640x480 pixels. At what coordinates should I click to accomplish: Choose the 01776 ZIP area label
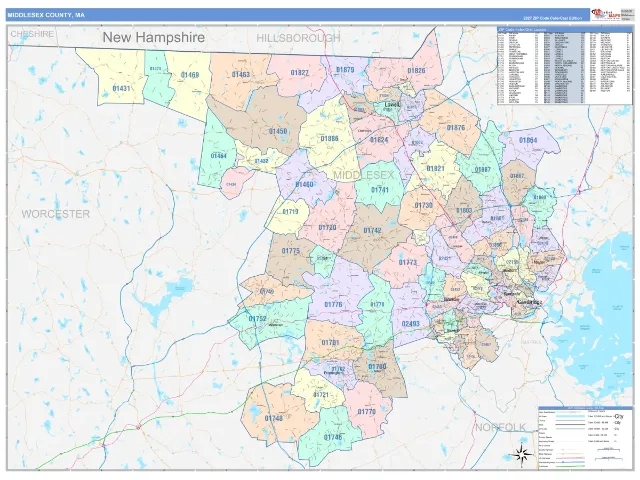(333, 304)
